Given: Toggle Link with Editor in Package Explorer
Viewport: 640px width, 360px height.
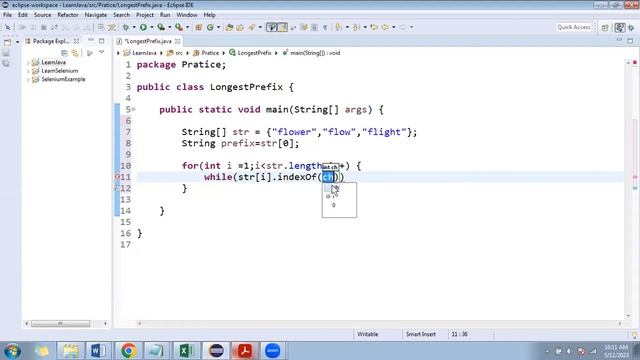Looking at the screenshot, I should 75,53.
